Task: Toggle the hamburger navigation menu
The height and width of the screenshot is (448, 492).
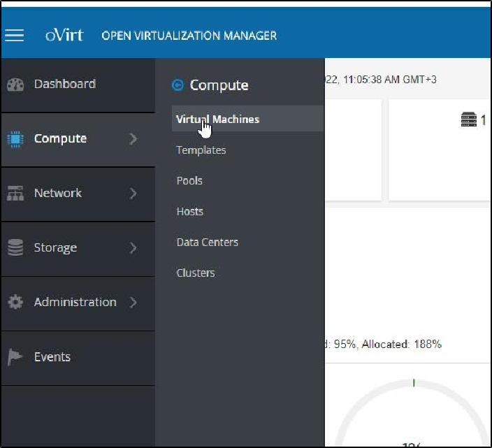Action: tap(15, 36)
